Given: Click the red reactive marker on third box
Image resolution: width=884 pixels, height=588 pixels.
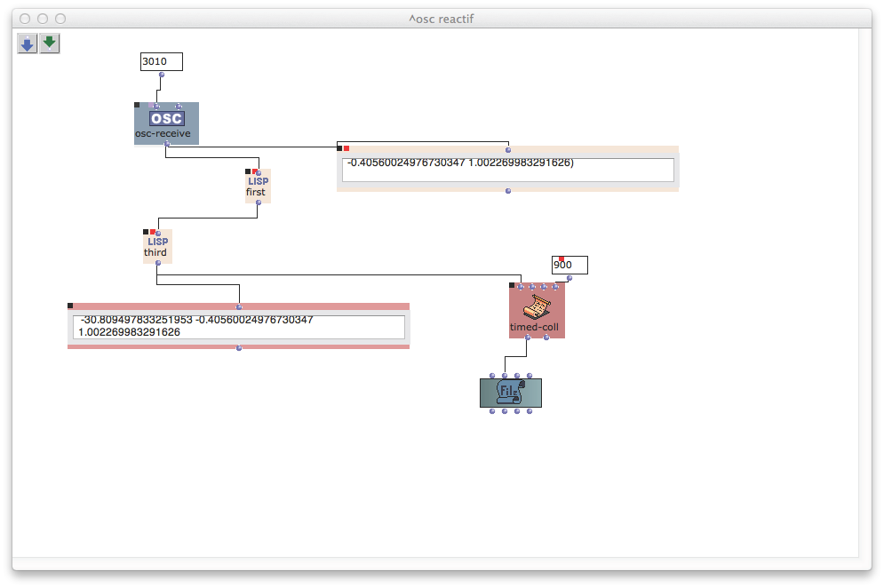Looking at the screenshot, I should coord(152,232).
